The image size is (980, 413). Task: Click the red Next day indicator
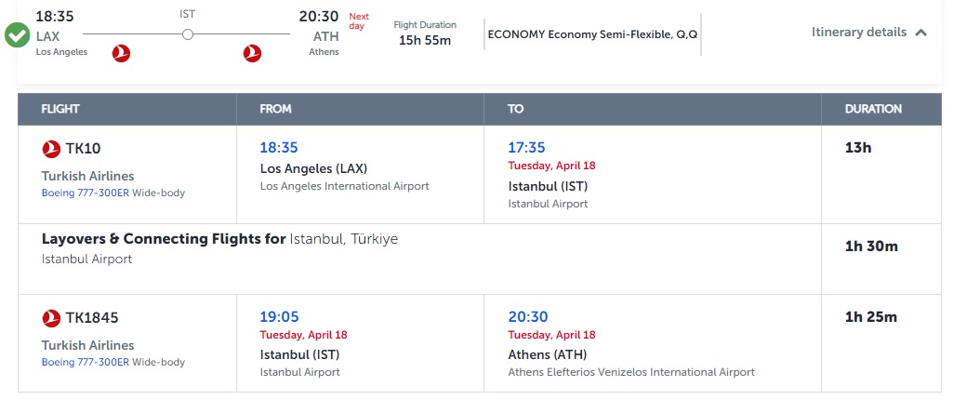pos(359,21)
